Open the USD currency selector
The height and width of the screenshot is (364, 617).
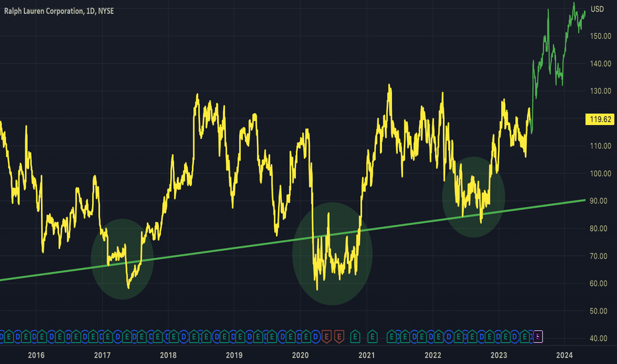point(597,9)
